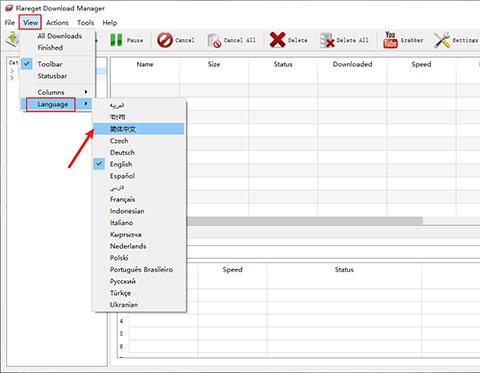480x373 pixels.
Task: Open the YouTube Grabber icon
Action: [x=390, y=40]
